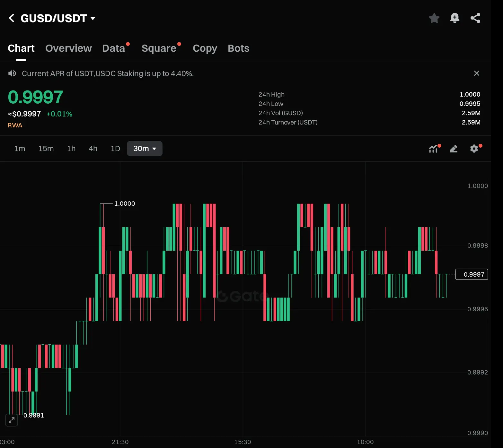Add pair to favorites with star icon

pos(434,18)
